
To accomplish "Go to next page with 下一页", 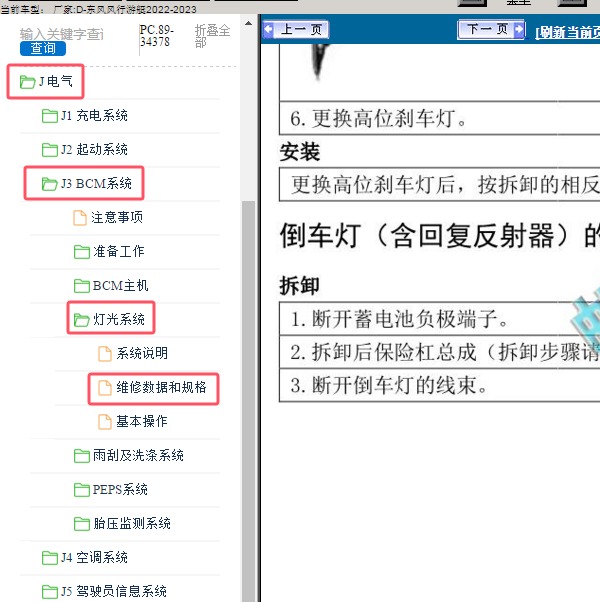I will tap(491, 29).
